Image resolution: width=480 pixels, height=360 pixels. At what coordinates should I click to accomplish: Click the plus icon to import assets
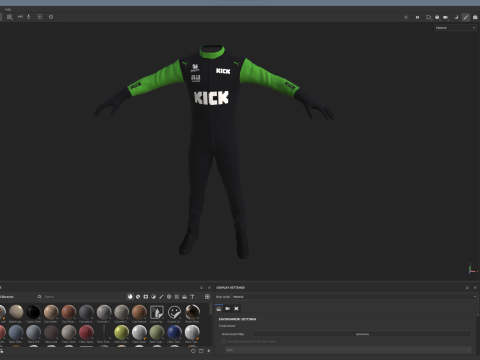[x=209, y=351]
